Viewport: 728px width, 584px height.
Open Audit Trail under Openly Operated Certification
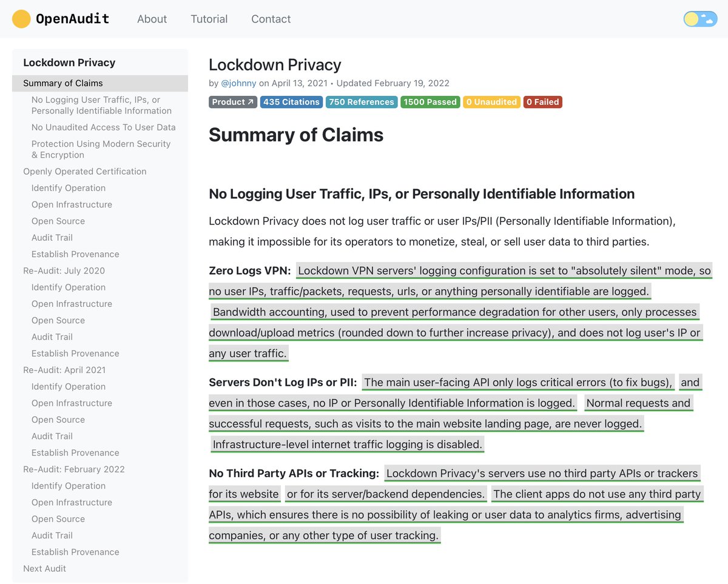[x=52, y=238]
